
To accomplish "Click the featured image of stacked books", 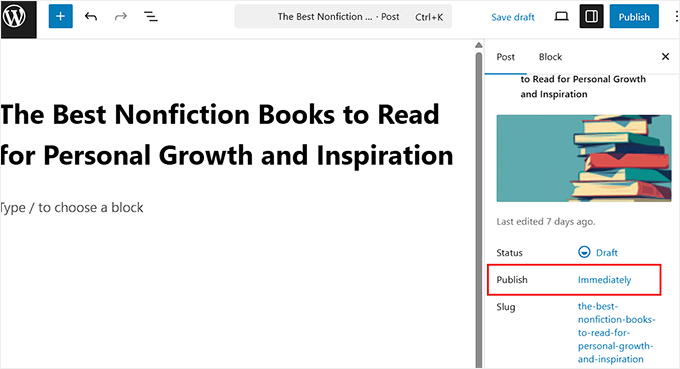I will pyautogui.click(x=584, y=158).
